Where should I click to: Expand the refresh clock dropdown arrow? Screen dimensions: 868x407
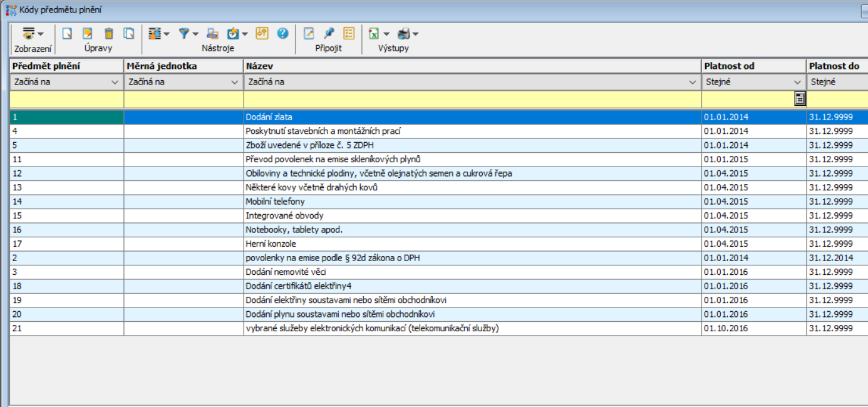(x=245, y=34)
